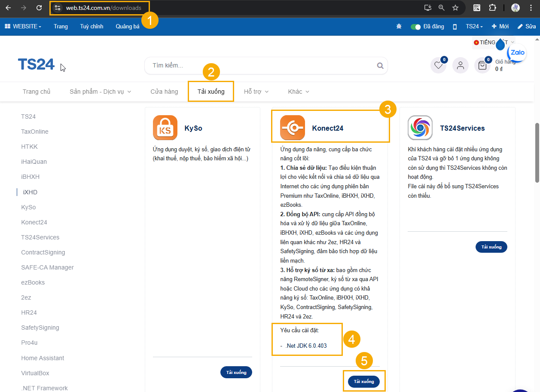The width and height of the screenshot is (540, 392).
Task: Click the browser address bar URL
Action: coord(103,8)
